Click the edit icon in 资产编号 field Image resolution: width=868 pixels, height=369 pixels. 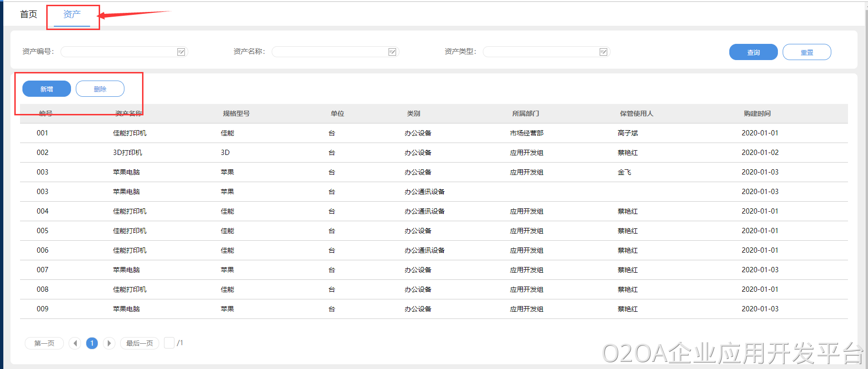[181, 52]
